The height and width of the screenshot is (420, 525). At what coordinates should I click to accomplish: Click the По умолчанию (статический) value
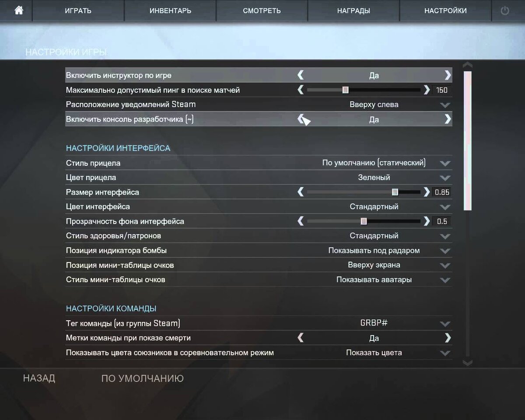pyautogui.click(x=374, y=163)
